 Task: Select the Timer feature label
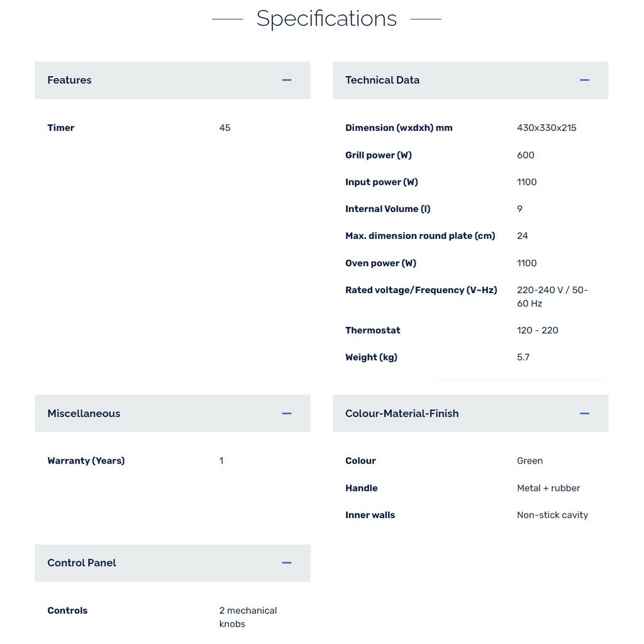61,128
